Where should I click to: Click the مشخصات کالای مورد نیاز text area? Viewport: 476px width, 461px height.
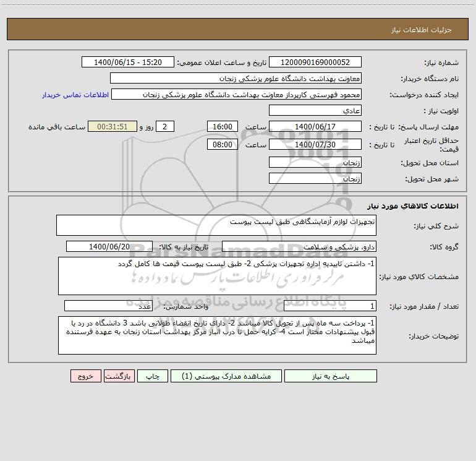[217, 276]
